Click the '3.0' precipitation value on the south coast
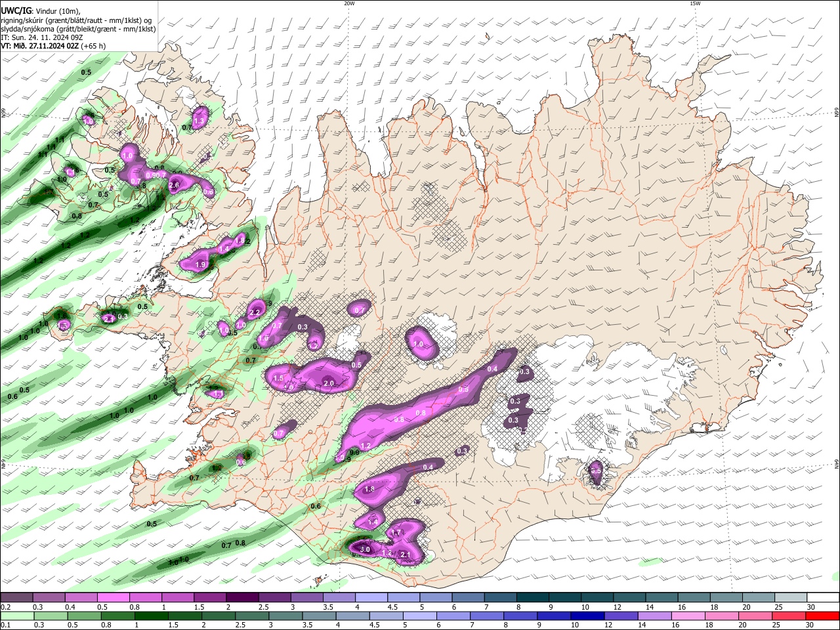Screen dimensions: 840x630 [366, 549]
